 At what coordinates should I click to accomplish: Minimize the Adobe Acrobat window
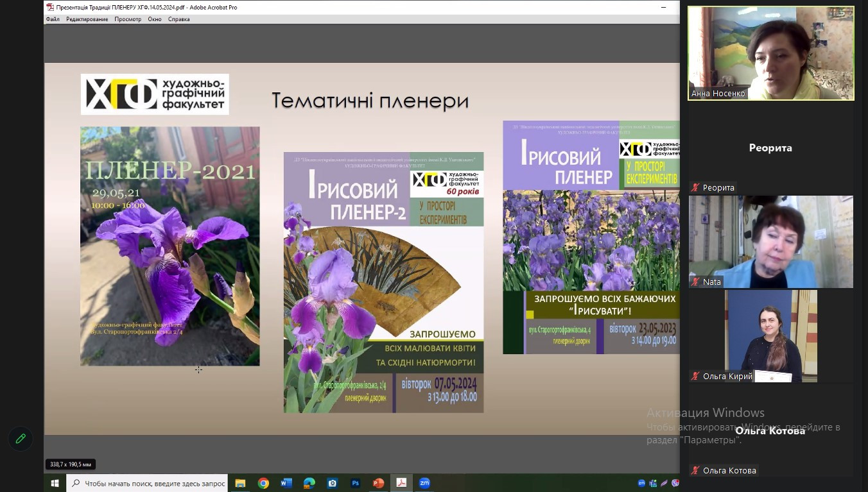[664, 7]
